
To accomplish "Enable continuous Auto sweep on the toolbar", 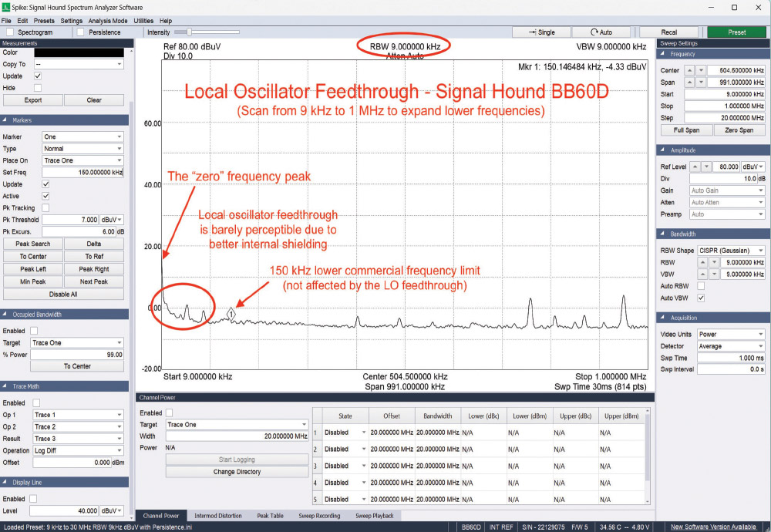I will point(601,32).
